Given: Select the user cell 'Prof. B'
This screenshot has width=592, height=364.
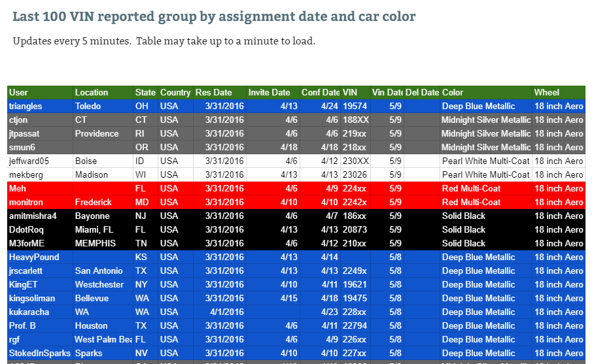Looking at the screenshot, I should (x=40, y=325).
